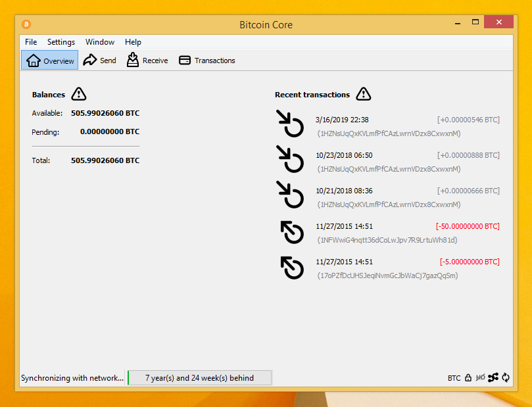
Task: Open the Receive tab
Action: tap(147, 60)
